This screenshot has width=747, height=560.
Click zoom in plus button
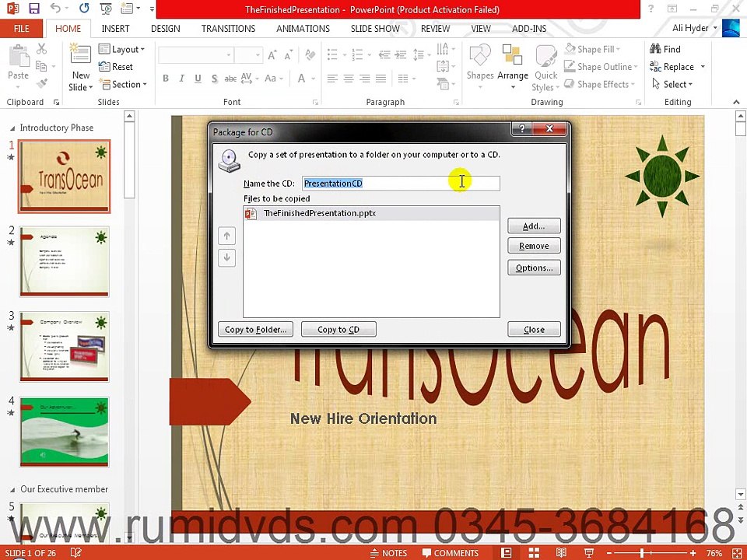tap(693, 552)
